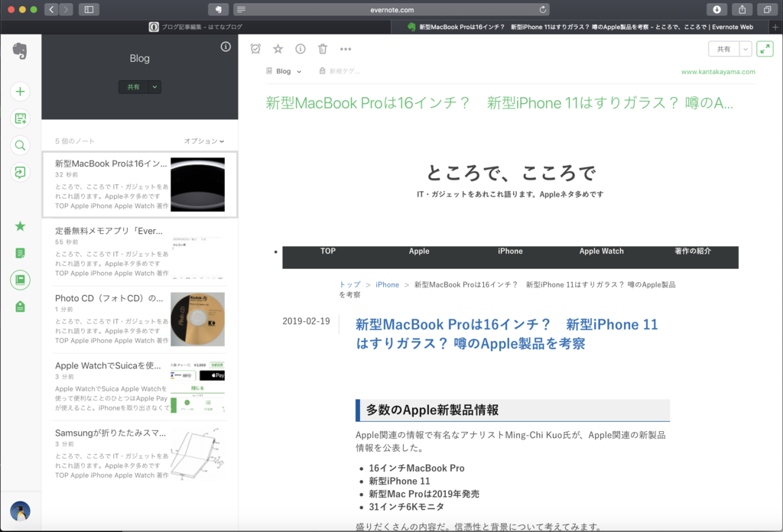This screenshot has width=783, height=532.
Task: Set a reminder with alarm clock icon
Action: click(255, 48)
